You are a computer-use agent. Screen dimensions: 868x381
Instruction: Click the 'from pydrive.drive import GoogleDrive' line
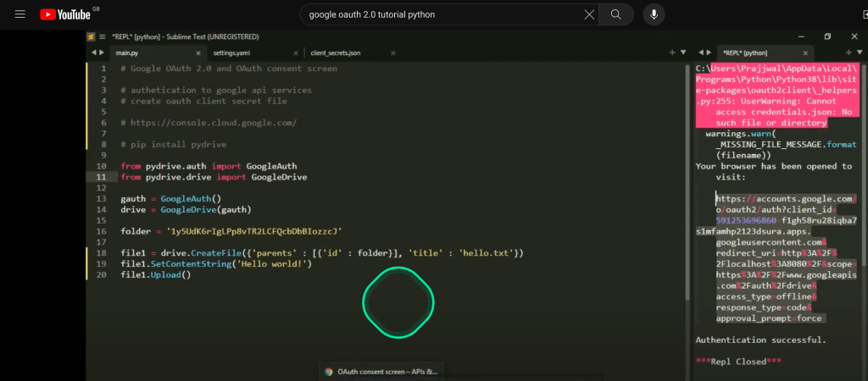[214, 177]
